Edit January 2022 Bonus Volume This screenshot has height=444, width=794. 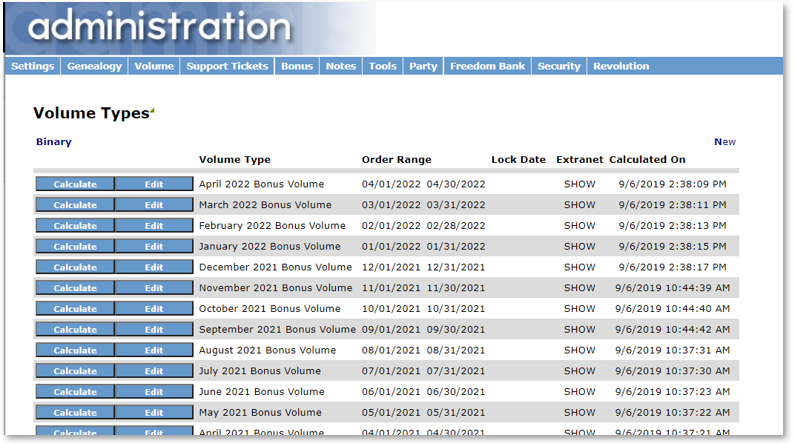click(154, 247)
